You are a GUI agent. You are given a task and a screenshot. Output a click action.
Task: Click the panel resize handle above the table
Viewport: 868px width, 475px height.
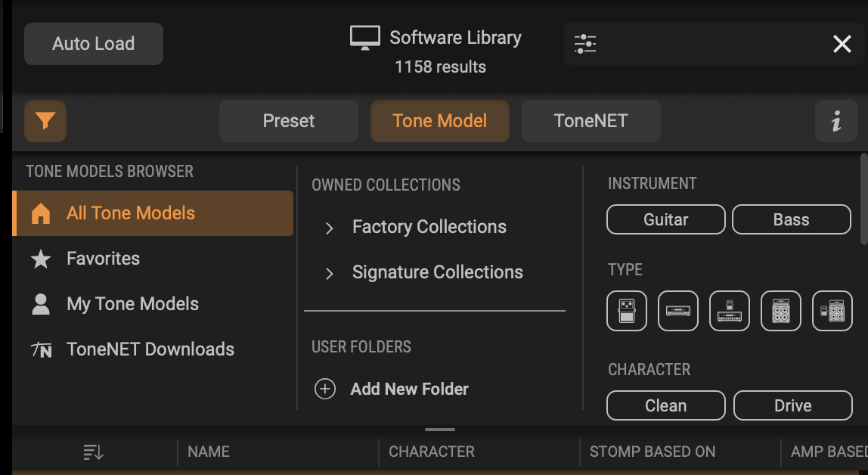[x=440, y=430]
